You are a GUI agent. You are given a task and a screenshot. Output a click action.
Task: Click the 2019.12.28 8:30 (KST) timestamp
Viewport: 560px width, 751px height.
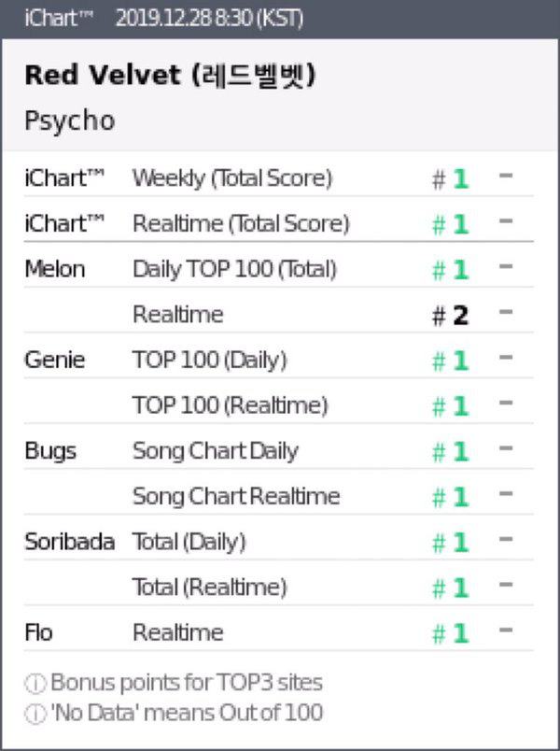point(209,20)
